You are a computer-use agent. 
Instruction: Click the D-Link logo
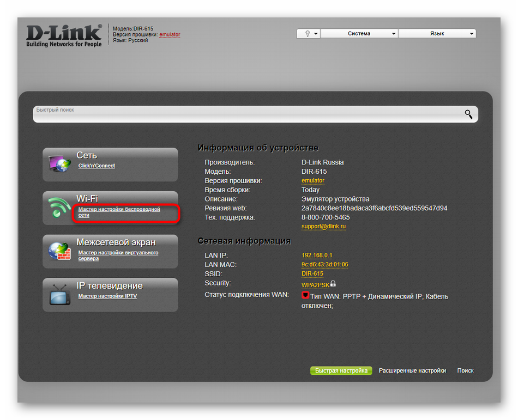(64, 34)
